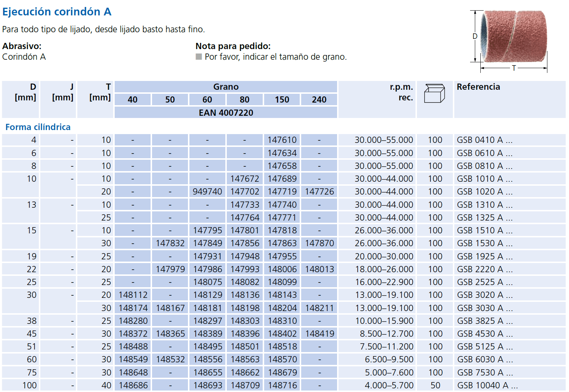Screen dimensions: 569x392
Task: Select EAN code 148686
Action: click(133, 385)
